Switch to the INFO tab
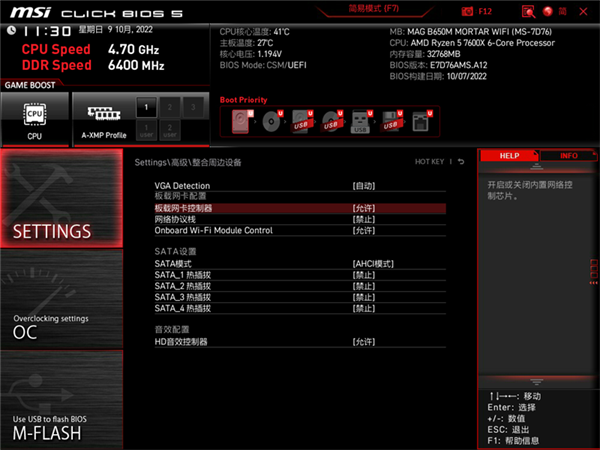Image resolution: width=600 pixels, height=450 pixels. point(568,156)
